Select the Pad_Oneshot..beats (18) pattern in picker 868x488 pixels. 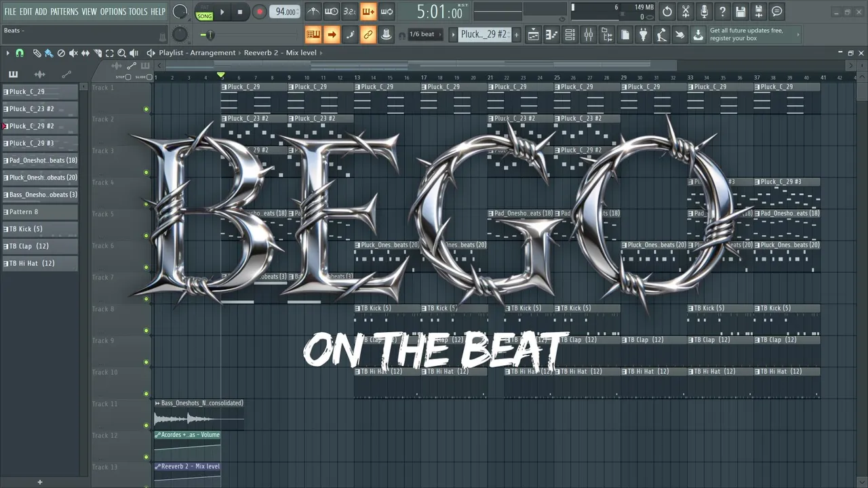pos(40,161)
